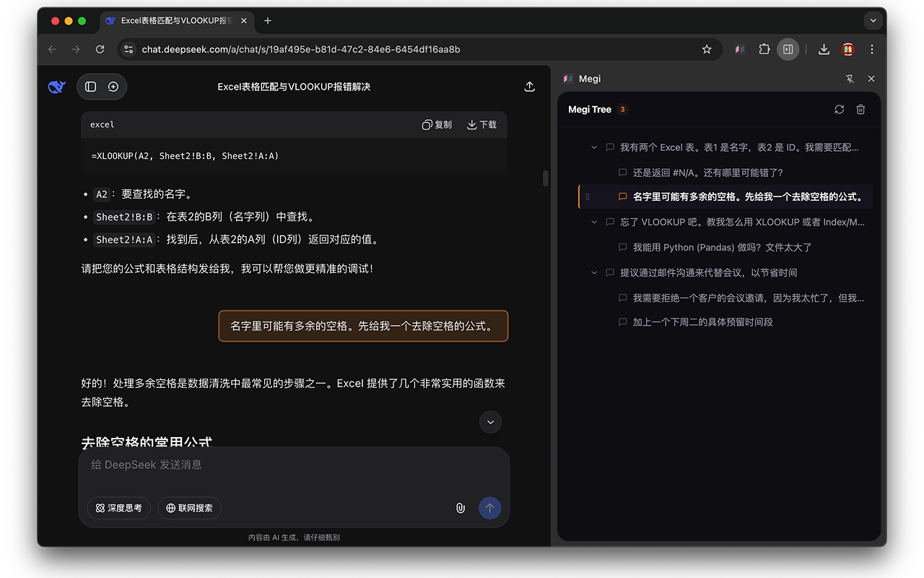Download the excel code block with 下载
The height and width of the screenshot is (578, 924).
pyautogui.click(x=481, y=125)
